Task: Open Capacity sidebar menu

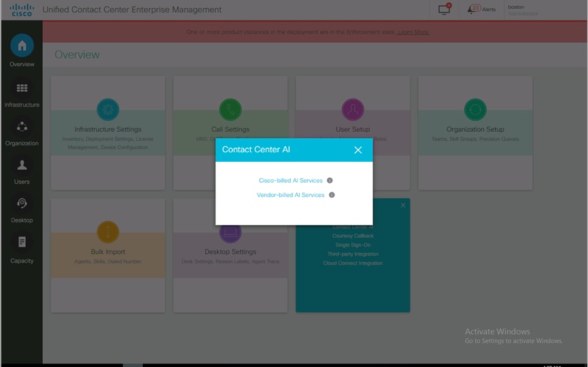Action: tap(22, 249)
